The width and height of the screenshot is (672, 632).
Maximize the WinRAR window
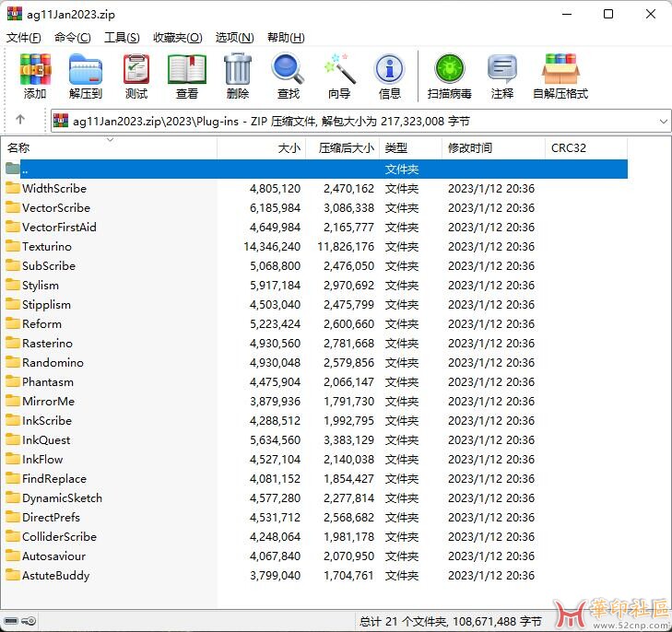point(608,14)
